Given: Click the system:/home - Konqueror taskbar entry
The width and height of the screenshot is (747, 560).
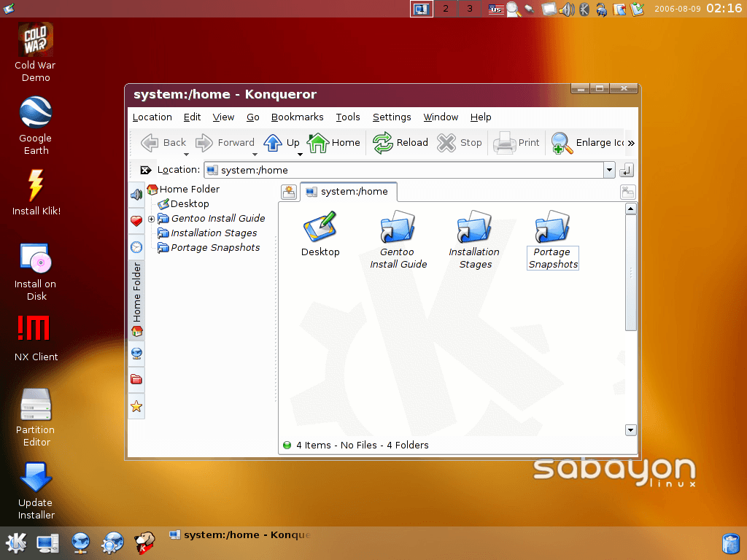Looking at the screenshot, I should click(240, 534).
